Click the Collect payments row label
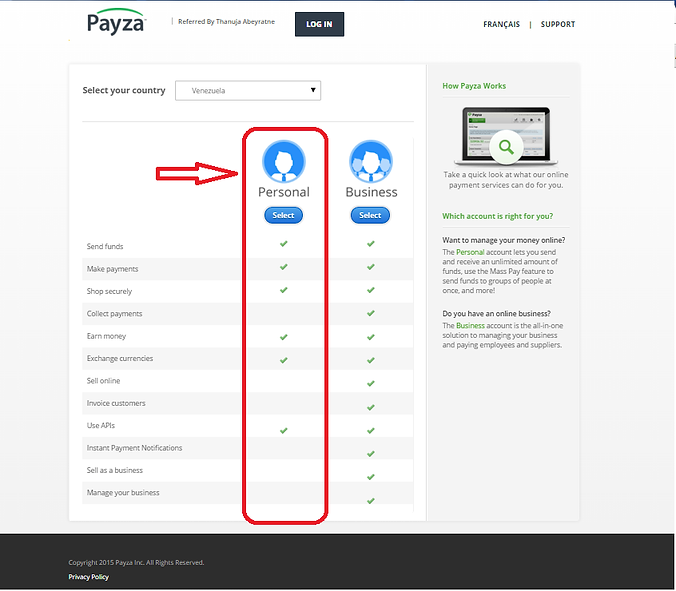Image resolution: width=676 pixels, height=591 pixels. coord(114,314)
